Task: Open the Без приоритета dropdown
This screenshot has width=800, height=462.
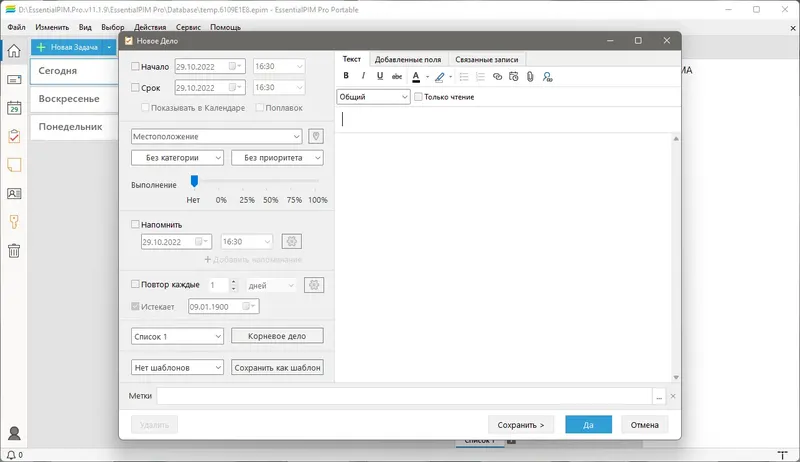Action: click(277, 158)
